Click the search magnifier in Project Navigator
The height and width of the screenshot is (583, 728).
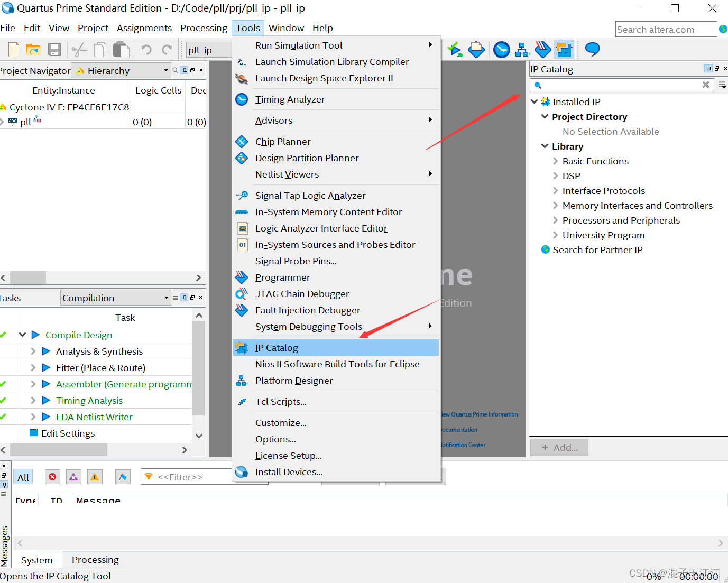[x=176, y=70]
